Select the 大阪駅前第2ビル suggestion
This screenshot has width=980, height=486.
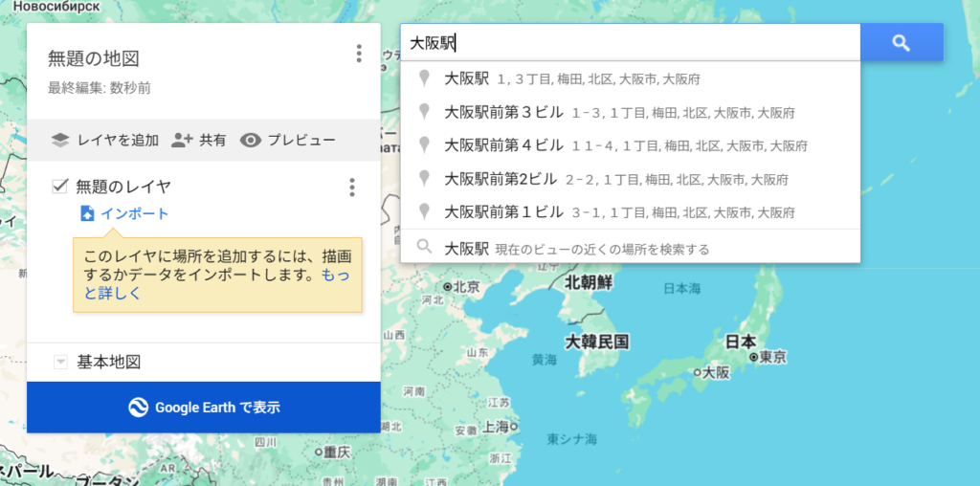(x=630, y=180)
